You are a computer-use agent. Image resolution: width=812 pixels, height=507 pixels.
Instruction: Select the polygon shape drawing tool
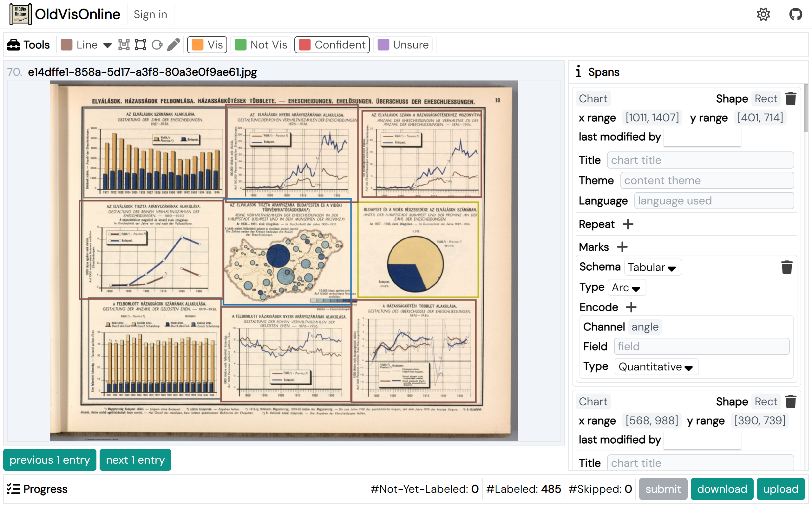tap(124, 45)
